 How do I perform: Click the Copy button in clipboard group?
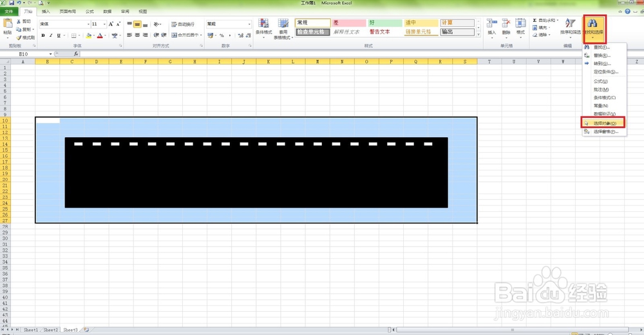[x=24, y=30]
